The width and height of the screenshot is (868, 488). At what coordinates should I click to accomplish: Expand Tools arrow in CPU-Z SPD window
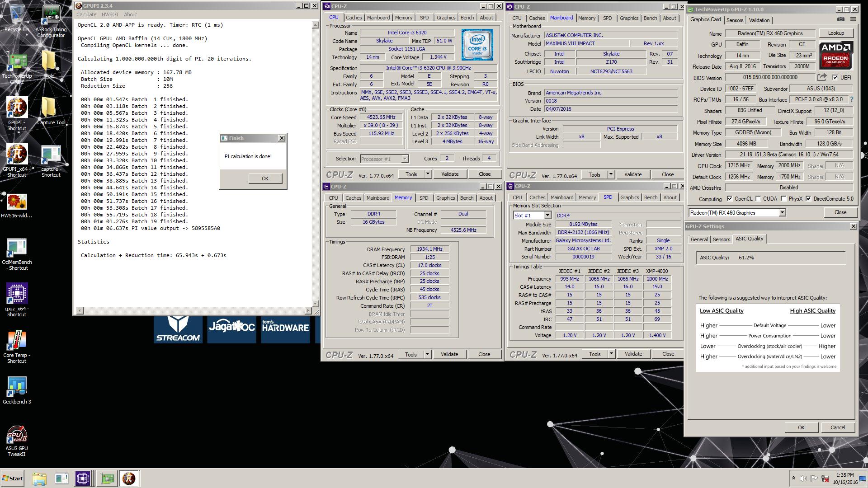pyautogui.click(x=611, y=354)
